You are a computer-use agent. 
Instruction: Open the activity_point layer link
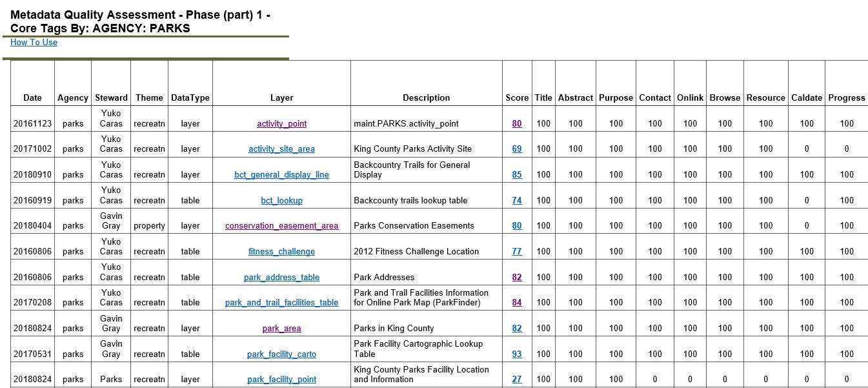pos(281,123)
